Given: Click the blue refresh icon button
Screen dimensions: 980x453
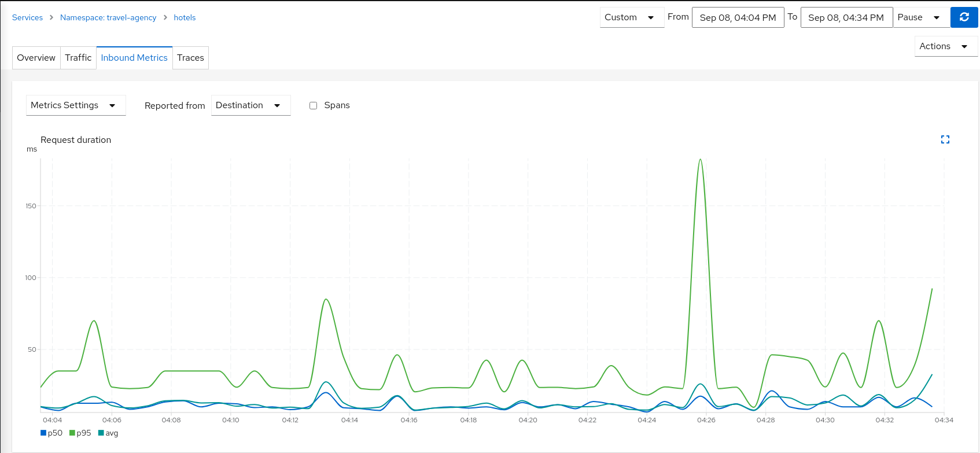Looking at the screenshot, I should click(964, 17).
